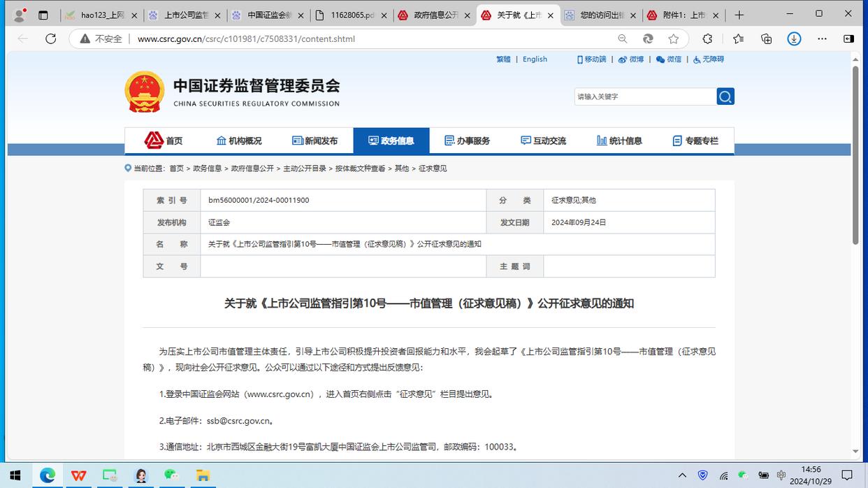Click the taskbar clock 14:56
The height and width of the screenshot is (488, 868).
click(x=811, y=470)
